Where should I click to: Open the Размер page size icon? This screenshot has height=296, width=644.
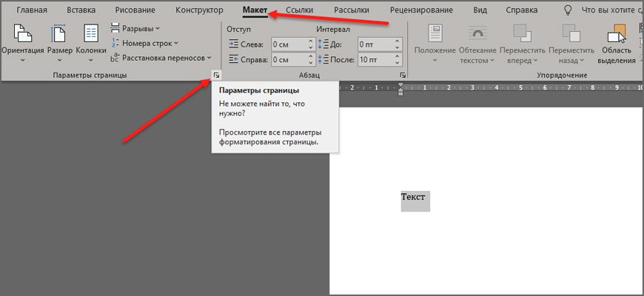click(59, 35)
